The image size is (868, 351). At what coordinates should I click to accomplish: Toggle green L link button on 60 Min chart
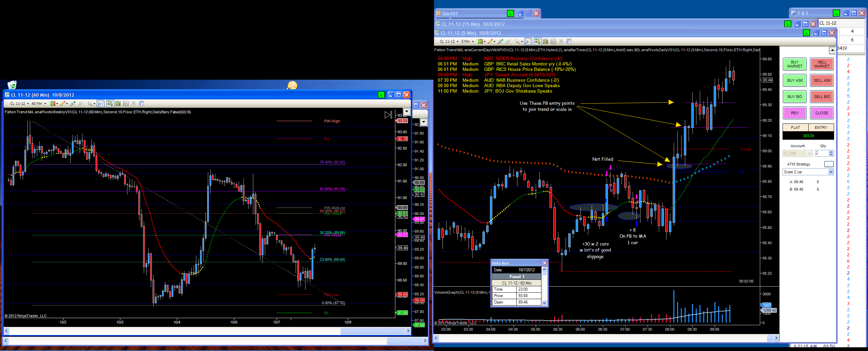pos(381,95)
